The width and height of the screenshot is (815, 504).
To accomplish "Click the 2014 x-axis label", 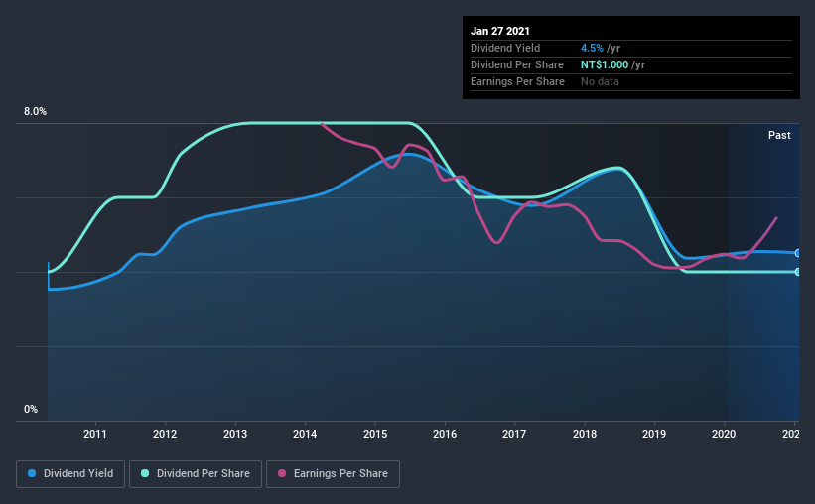I will pyautogui.click(x=305, y=434).
